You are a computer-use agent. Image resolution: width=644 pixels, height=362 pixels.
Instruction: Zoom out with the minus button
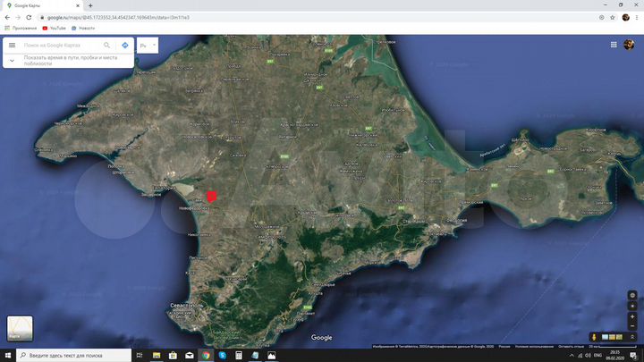point(632,326)
